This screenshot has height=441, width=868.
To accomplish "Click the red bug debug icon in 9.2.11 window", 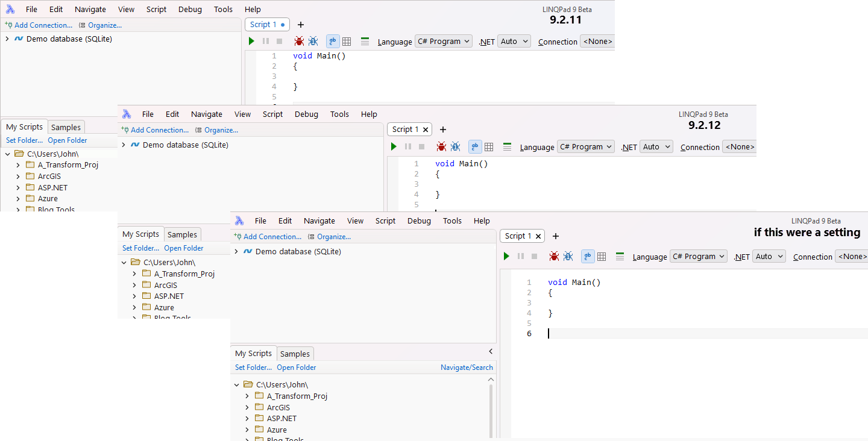I will click(x=299, y=41).
